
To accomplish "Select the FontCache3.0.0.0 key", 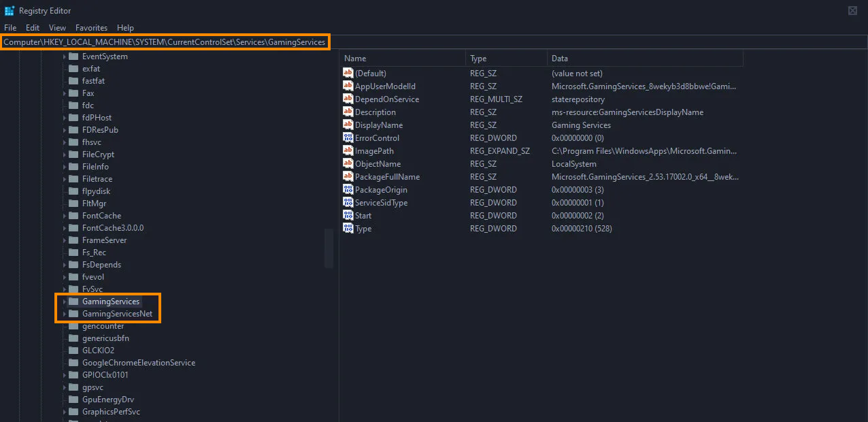I will click(x=113, y=228).
